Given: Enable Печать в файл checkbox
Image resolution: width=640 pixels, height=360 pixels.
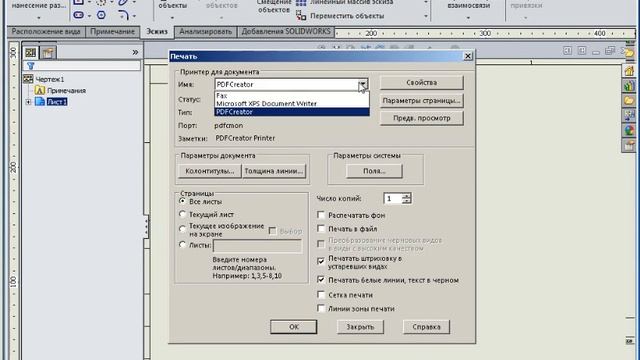Looking at the screenshot, I should 321,228.
